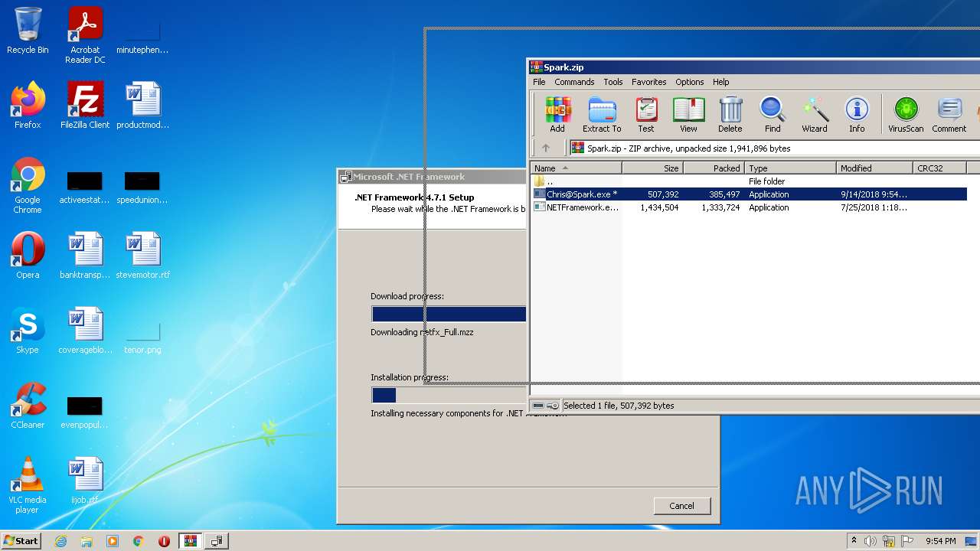Open FileZilla Client desktop shortcut

[85, 106]
